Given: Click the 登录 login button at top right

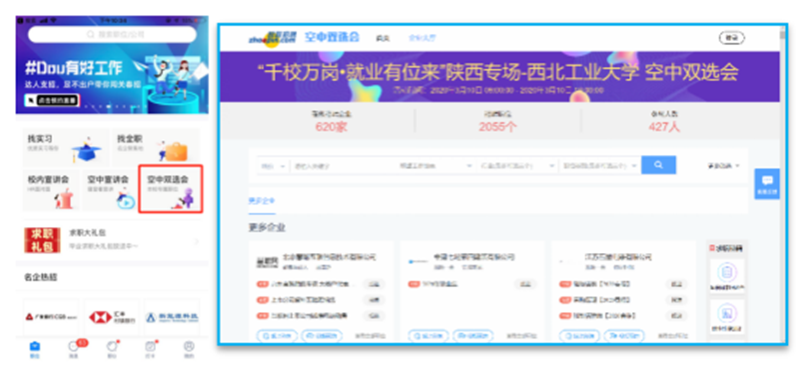Looking at the screenshot, I should (x=732, y=38).
